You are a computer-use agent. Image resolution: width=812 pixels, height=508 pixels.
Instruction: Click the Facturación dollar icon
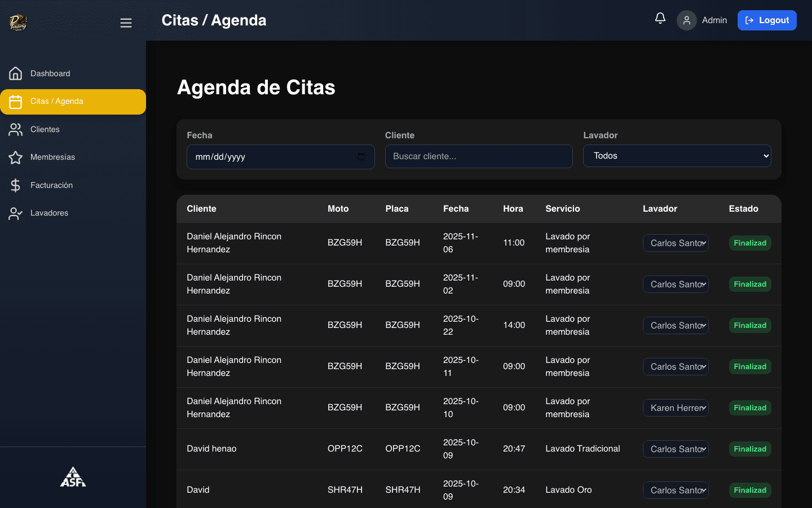pos(16,185)
